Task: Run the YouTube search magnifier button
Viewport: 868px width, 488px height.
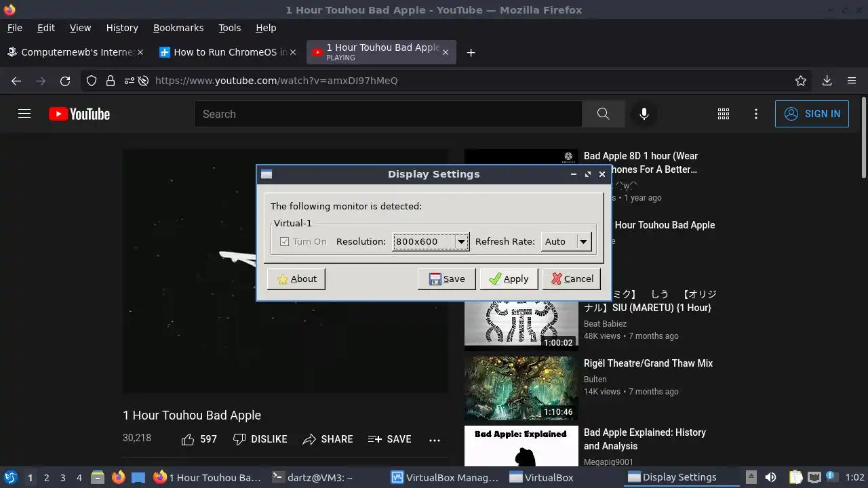Action: tap(603, 114)
